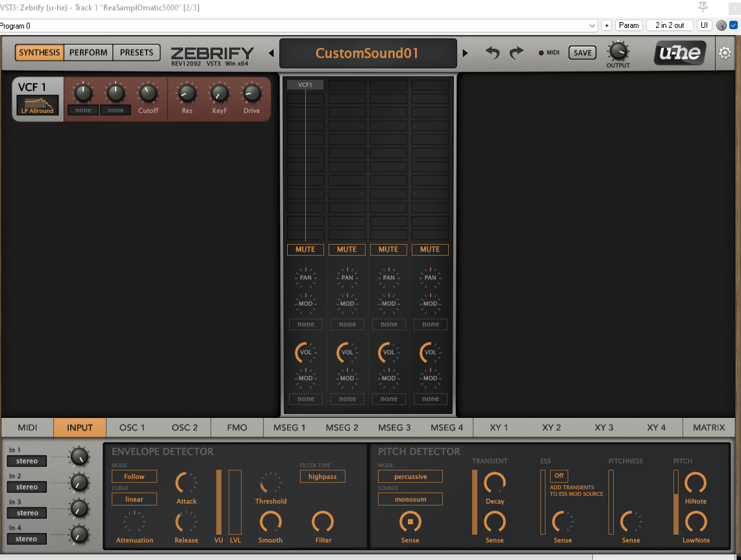The height and width of the screenshot is (560, 741).
Task: Click the VCF1 cell in the routing grid
Action: 305,85
